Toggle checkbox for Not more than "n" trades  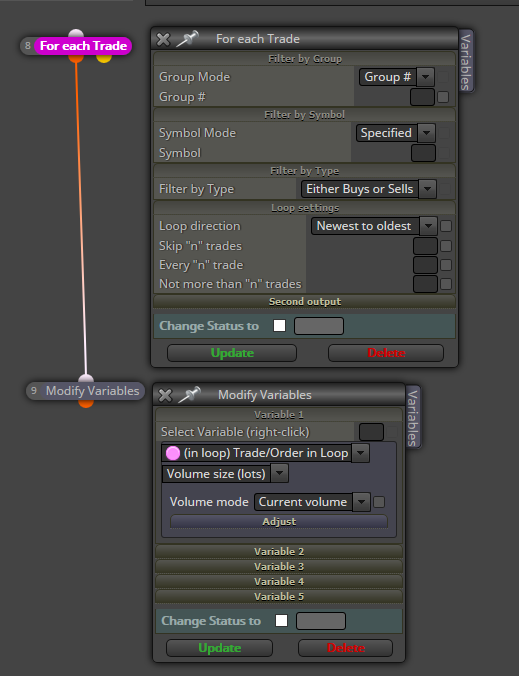(446, 284)
